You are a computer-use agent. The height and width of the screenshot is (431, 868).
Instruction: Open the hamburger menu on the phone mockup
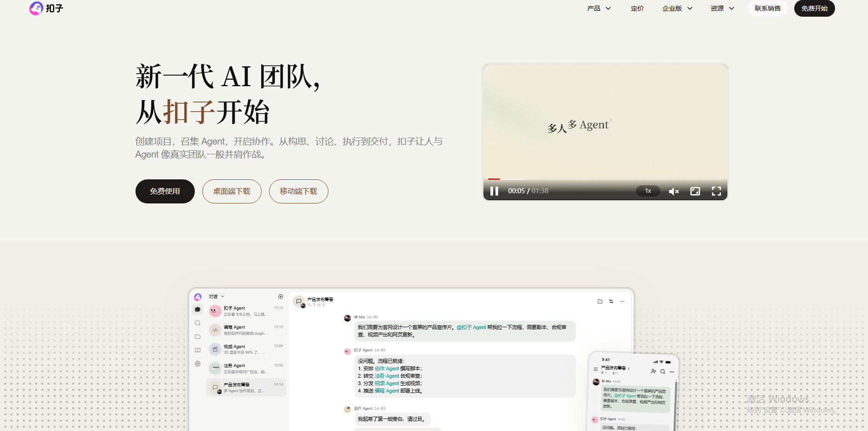tap(596, 369)
